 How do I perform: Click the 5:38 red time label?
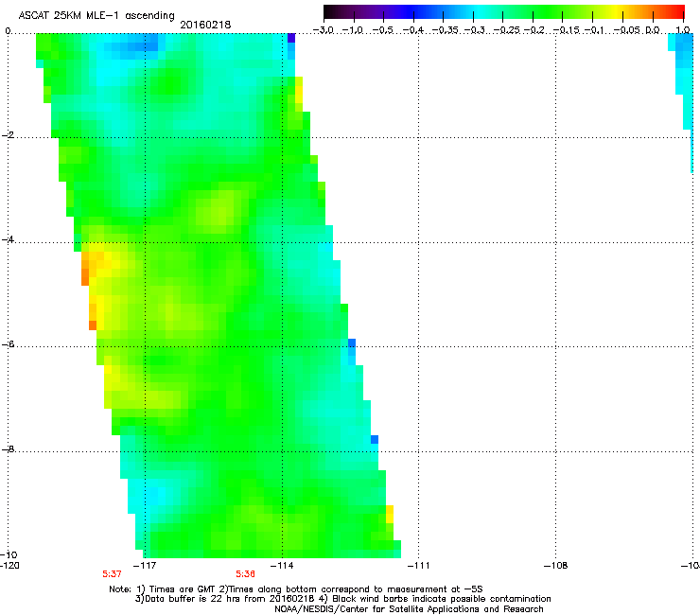(246, 574)
